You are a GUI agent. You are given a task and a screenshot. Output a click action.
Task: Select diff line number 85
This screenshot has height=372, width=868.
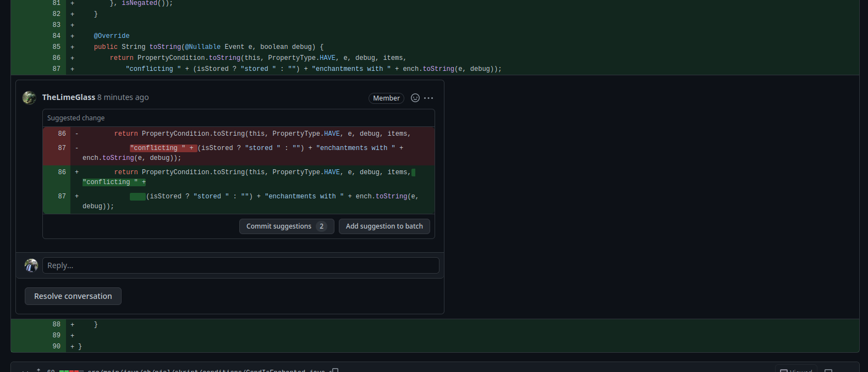pos(57,47)
